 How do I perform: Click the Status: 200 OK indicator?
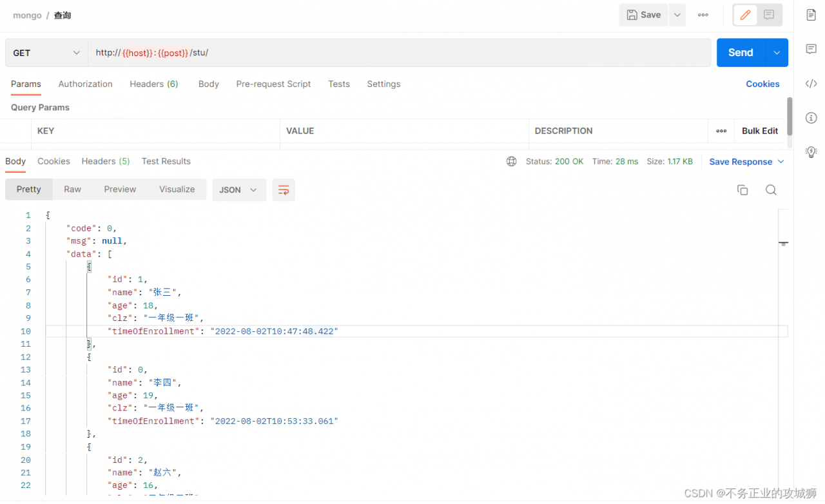[554, 162]
